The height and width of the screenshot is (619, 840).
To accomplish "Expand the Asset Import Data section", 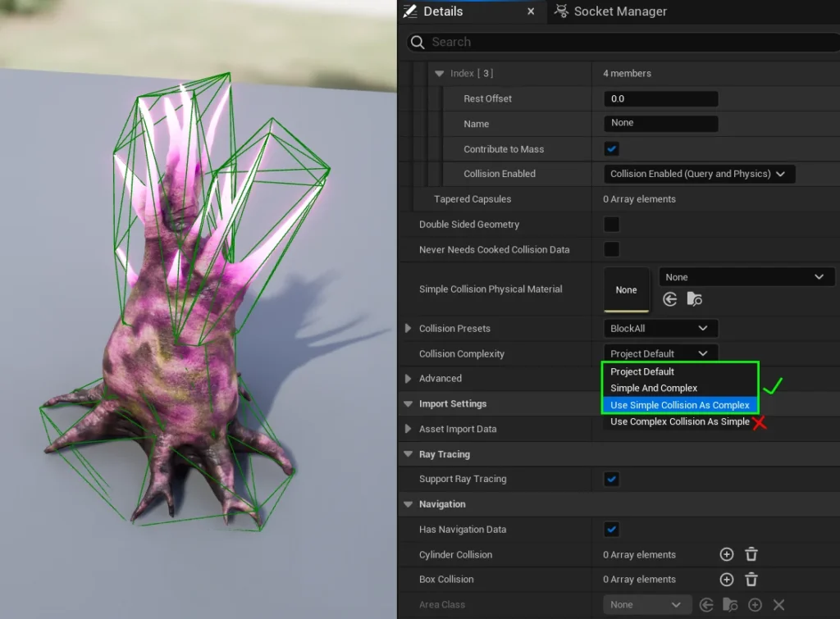I will click(x=409, y=429).
